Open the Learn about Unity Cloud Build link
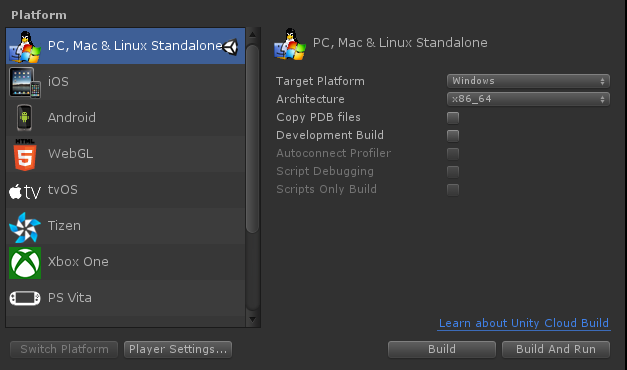 (x=524, y=323)
